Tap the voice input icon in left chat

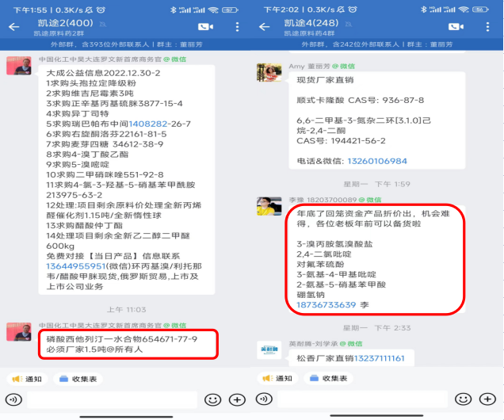click(13, 399)
